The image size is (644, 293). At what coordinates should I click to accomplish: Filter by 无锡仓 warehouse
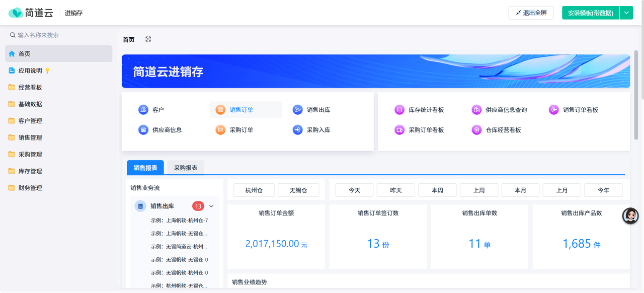point(298,190)
